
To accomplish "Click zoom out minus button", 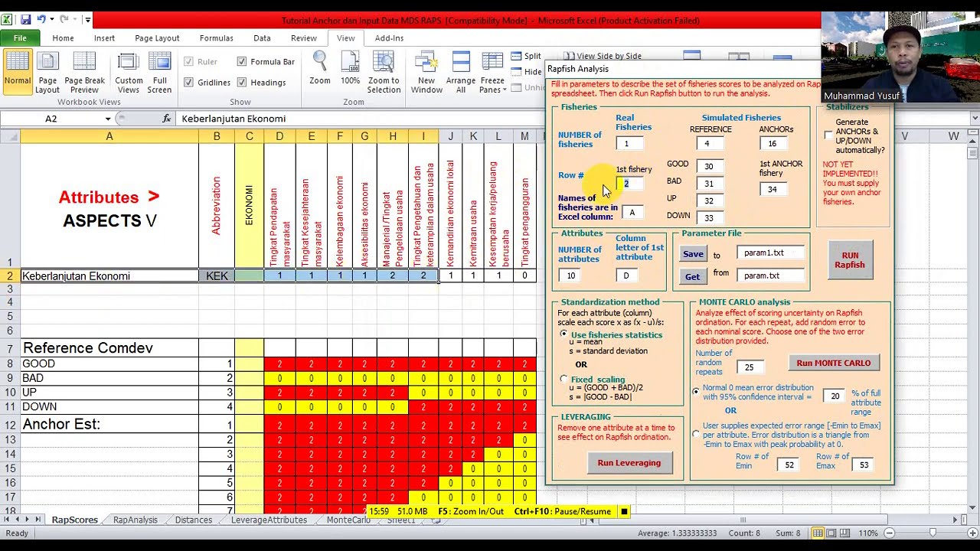I will click(889, 533).
